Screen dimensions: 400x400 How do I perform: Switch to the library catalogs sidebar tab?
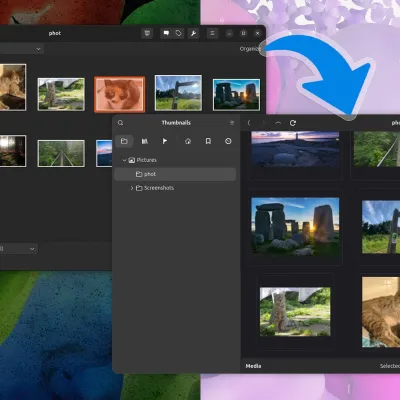145,141
